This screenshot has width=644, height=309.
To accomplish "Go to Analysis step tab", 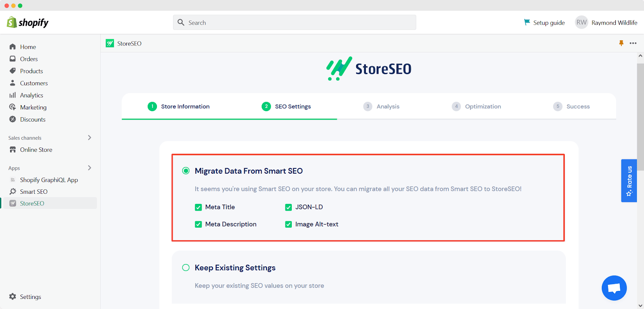I will point(382,106).
